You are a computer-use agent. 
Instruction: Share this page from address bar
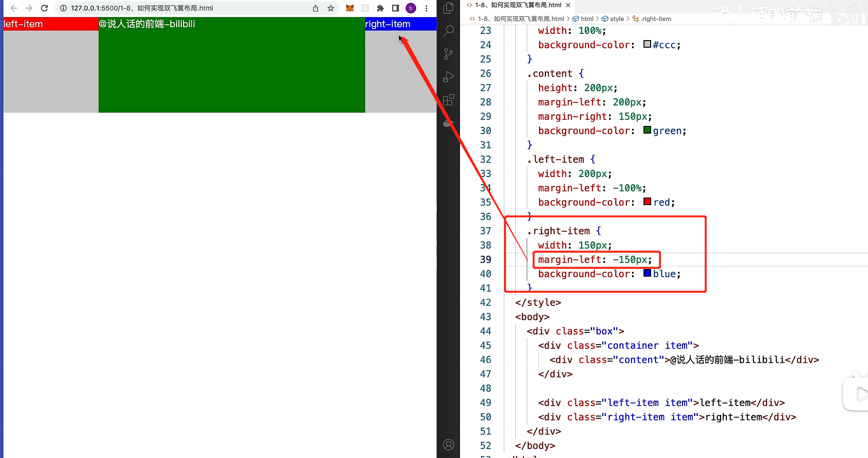tap(316, 8)
